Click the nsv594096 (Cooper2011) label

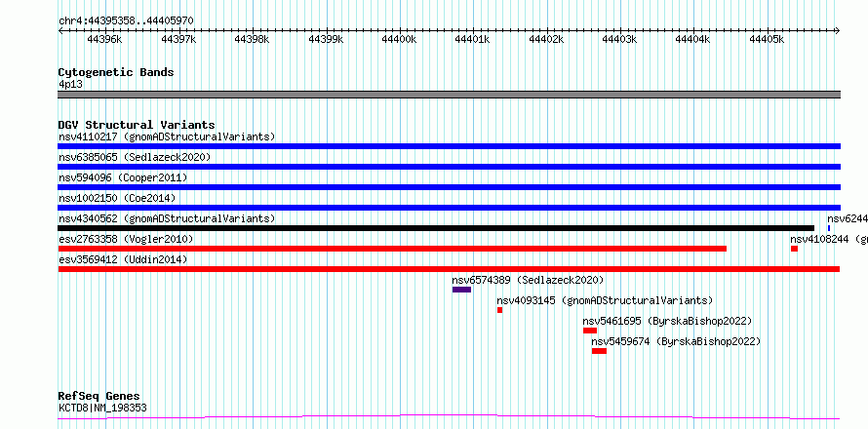tap(123, 177)
